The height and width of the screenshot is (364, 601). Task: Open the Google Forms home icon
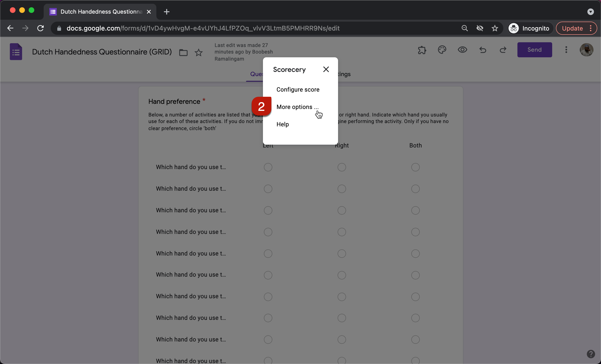point(16,52)
